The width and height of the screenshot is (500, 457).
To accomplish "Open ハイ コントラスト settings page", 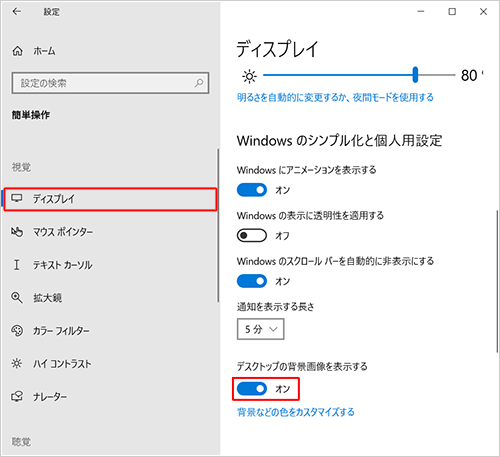I will [110, 364].
